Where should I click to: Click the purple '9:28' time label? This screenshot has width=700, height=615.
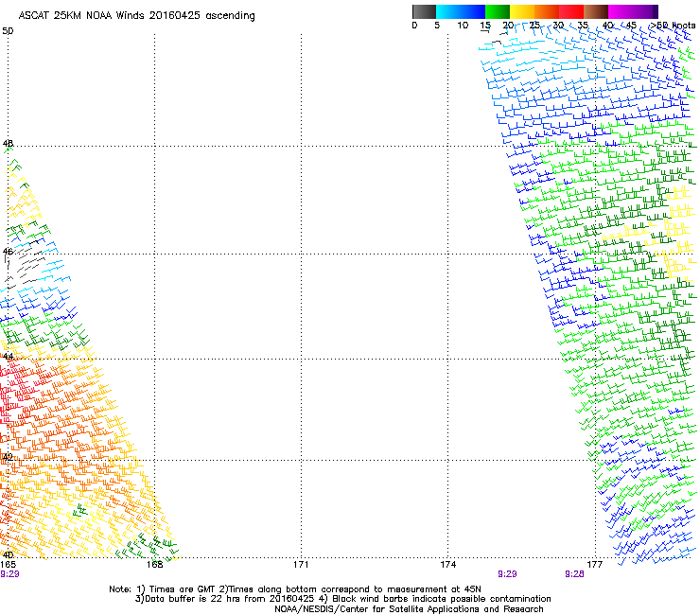point(574,574)
